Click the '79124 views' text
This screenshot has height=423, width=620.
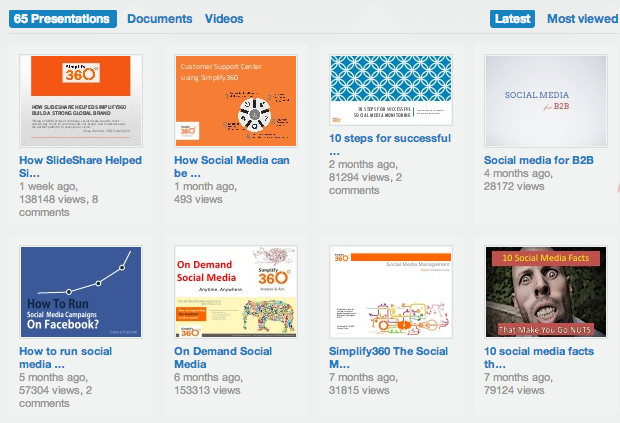point(514,390)
